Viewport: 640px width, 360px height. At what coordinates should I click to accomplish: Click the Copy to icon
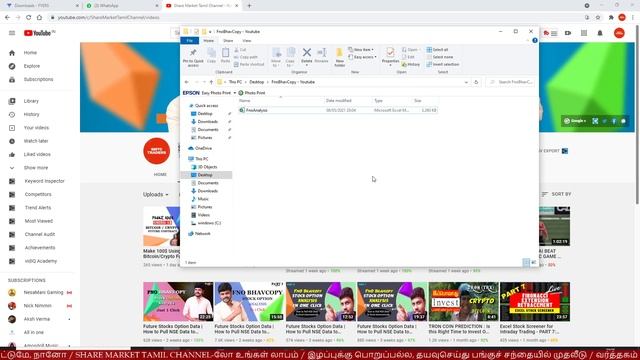[x=291, y=57]
